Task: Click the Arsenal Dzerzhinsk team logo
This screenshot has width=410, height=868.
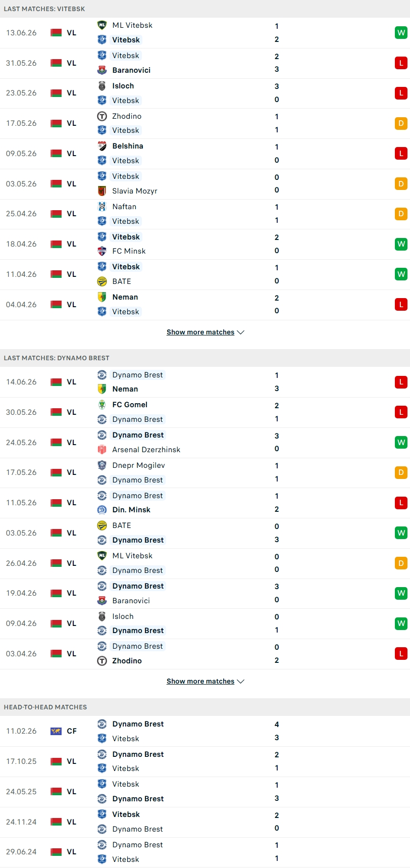Action: tap(102, 450)
